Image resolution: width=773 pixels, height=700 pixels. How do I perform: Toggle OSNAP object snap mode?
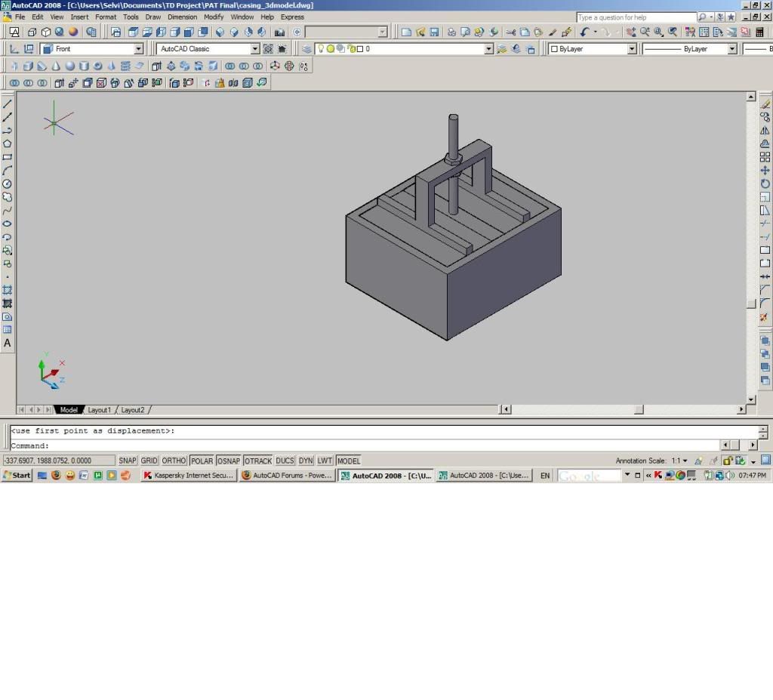coord(229,461)
